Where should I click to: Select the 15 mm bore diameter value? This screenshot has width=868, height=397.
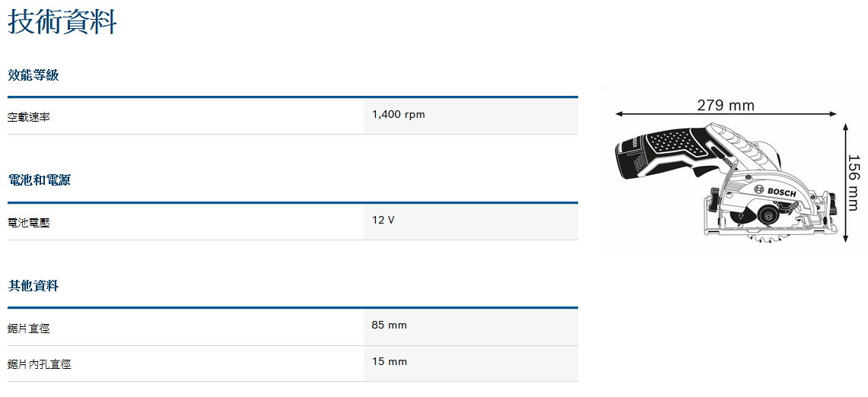pyautogui.click(x=389, y=361)
